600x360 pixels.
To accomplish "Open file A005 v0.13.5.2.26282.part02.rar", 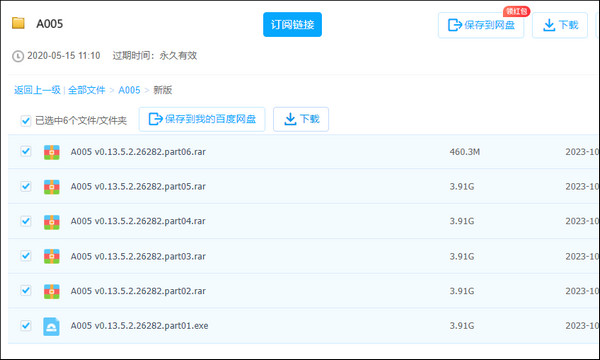I will (x=138, y=291).
